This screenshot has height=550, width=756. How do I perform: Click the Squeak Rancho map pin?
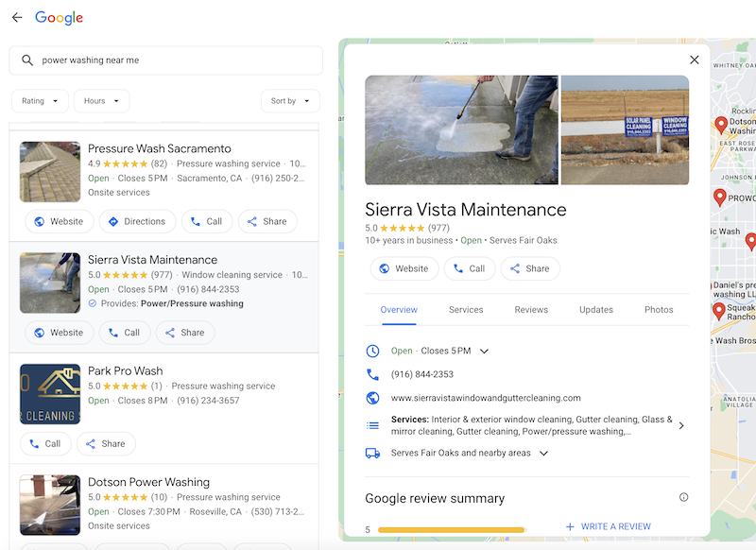point(719,311)
